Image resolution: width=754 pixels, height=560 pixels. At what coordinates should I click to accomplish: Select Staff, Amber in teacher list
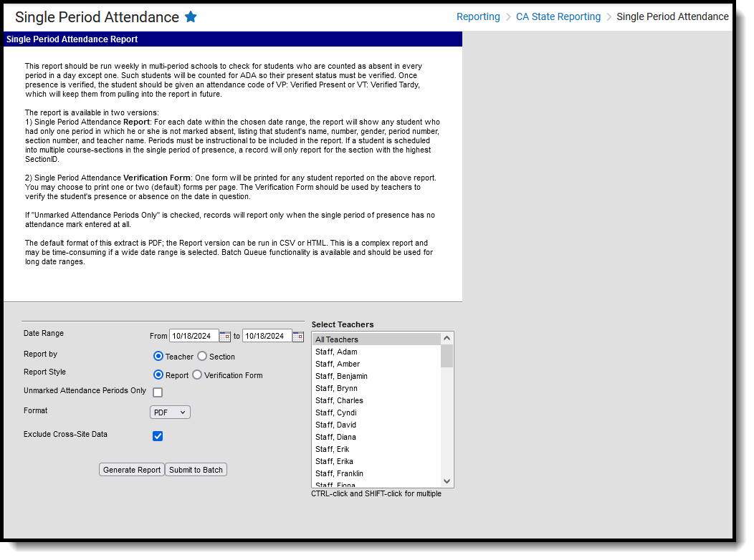(x=376, y=364)
